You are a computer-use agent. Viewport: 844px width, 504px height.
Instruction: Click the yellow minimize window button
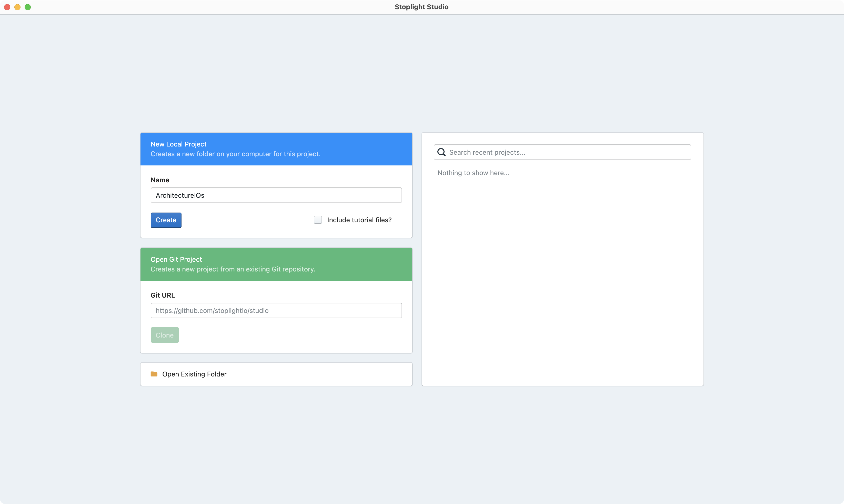click(x=17, y=7)
